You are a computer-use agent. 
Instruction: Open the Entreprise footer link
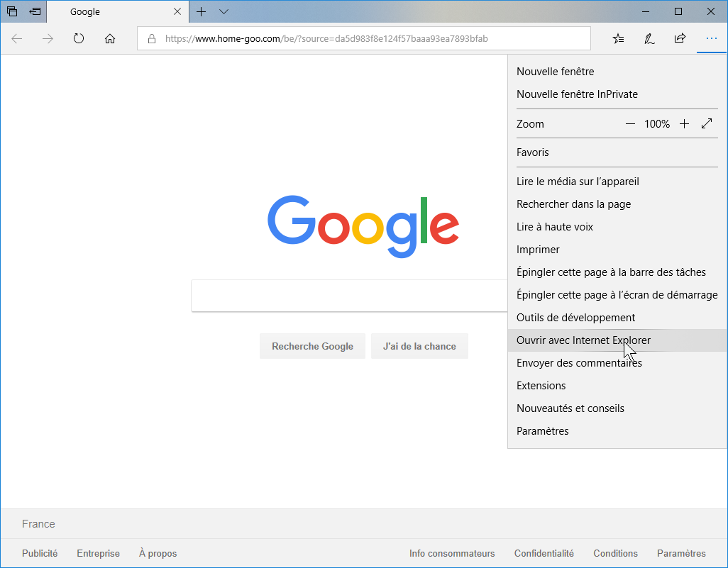pos(99,554)
